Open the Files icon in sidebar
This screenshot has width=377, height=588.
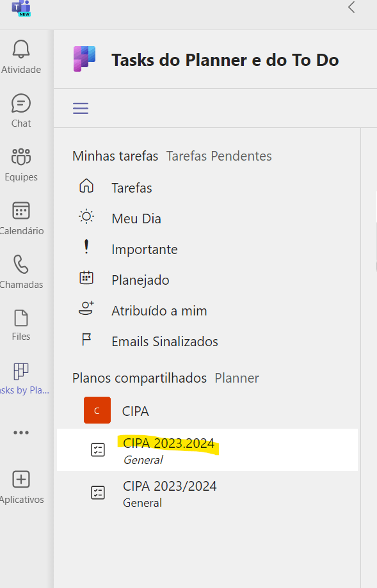21,318
